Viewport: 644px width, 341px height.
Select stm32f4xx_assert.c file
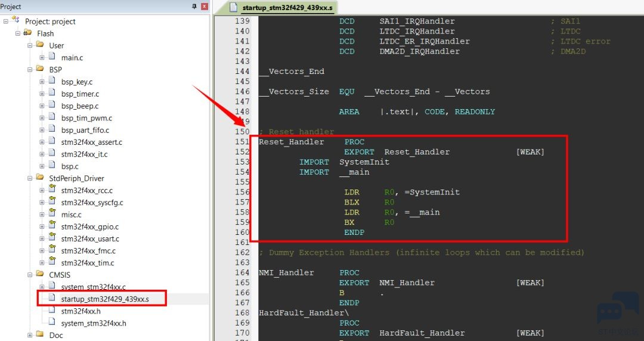pos(92,142)
